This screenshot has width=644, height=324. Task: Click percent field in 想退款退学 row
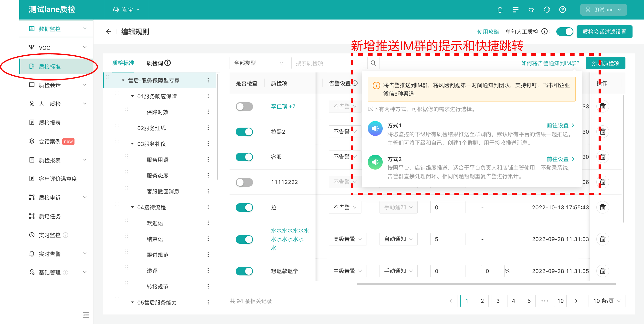492,271
